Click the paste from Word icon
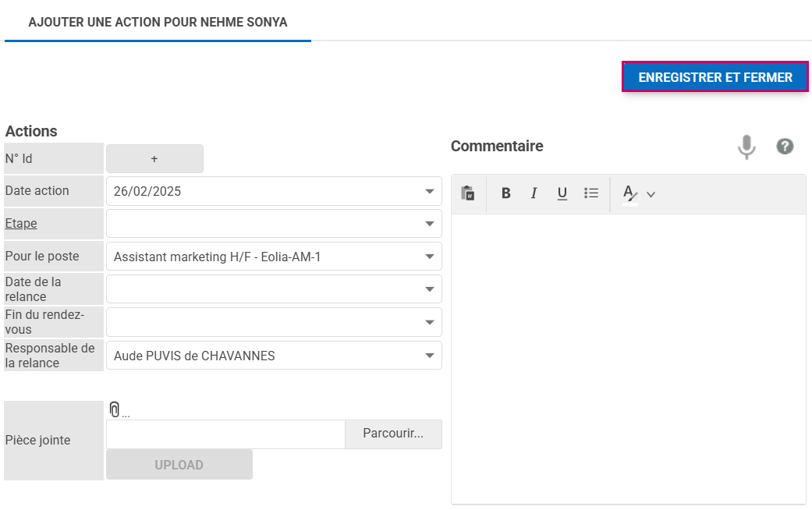 click(x=468, y=193)
